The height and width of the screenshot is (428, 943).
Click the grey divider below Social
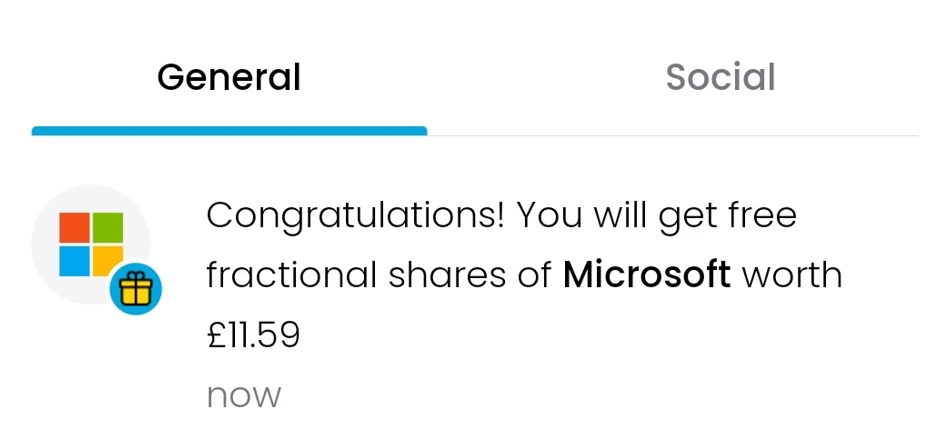[672, 135]
